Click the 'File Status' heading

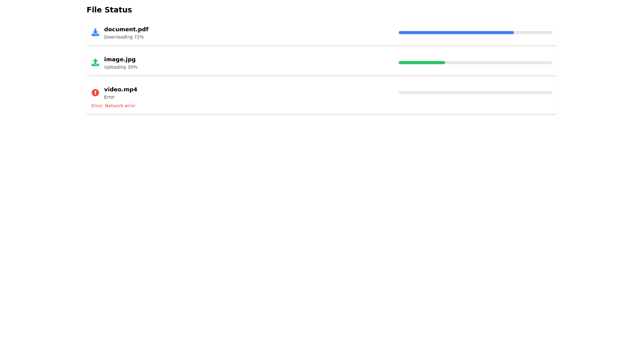[x=108, y=10]
